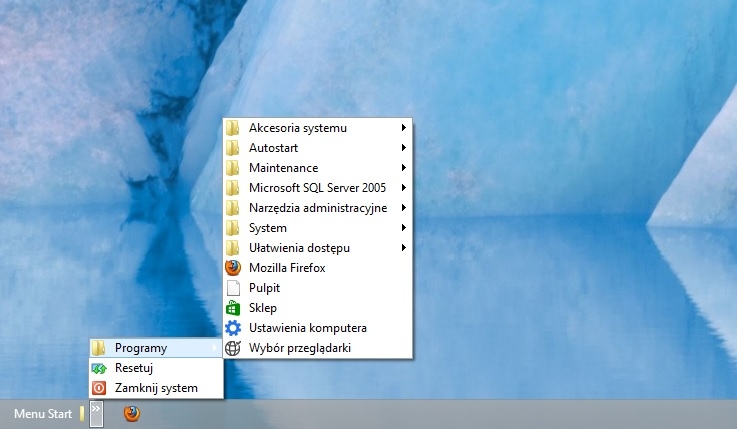Click the green Sklep store icon
737x429 pixels.
(233, 308)
